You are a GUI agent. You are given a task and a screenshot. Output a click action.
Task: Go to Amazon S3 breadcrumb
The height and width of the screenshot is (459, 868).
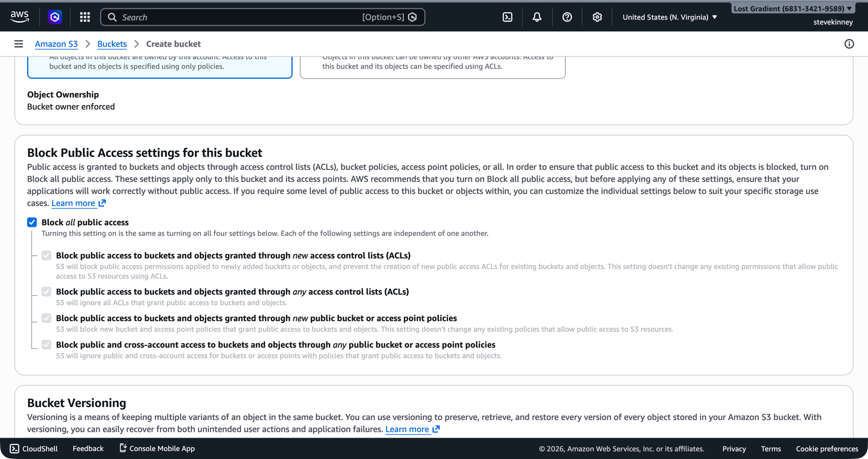(x=56, y=44)
